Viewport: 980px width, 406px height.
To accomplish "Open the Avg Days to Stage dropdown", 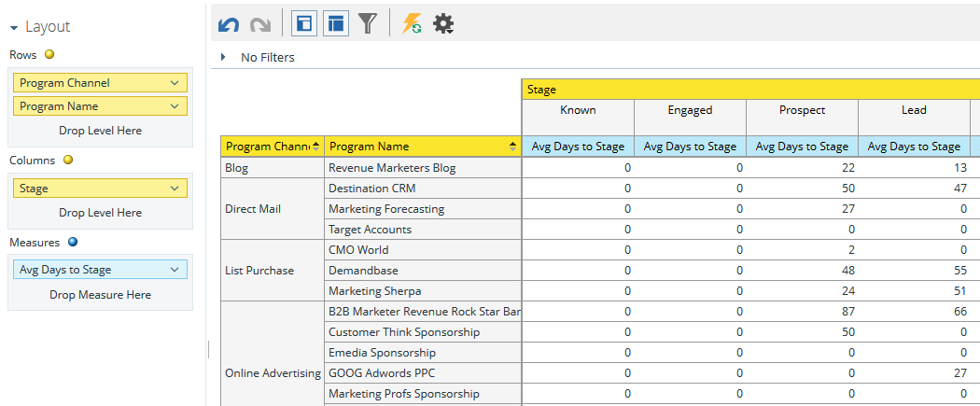I will [175, 270].
